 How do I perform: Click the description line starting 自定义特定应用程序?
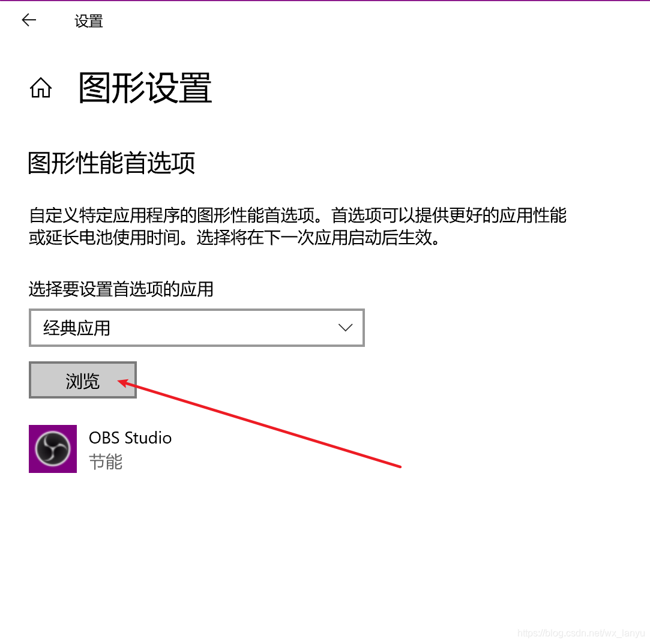(298, 215)
